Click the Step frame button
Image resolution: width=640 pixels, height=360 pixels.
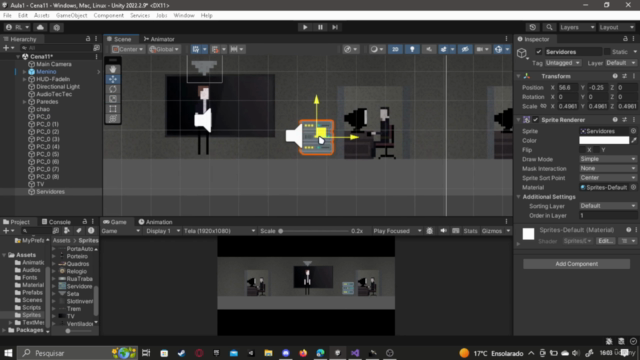[x=335, y=27]
